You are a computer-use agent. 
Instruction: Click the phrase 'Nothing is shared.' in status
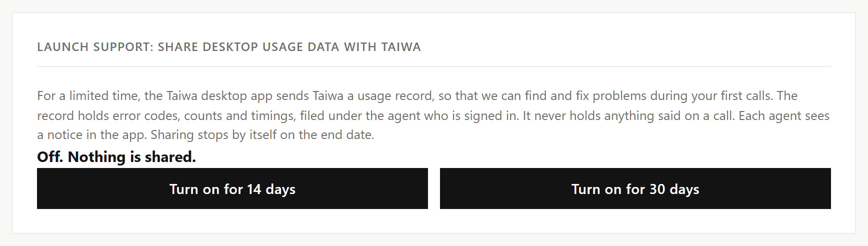[132, 157]
